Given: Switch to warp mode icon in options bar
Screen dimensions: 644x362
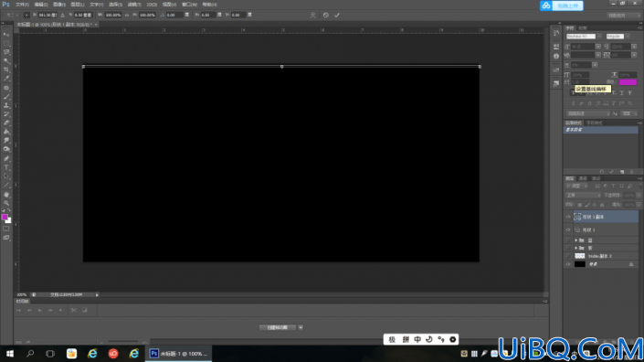Looking at the screenshot, I should (313, 16).
